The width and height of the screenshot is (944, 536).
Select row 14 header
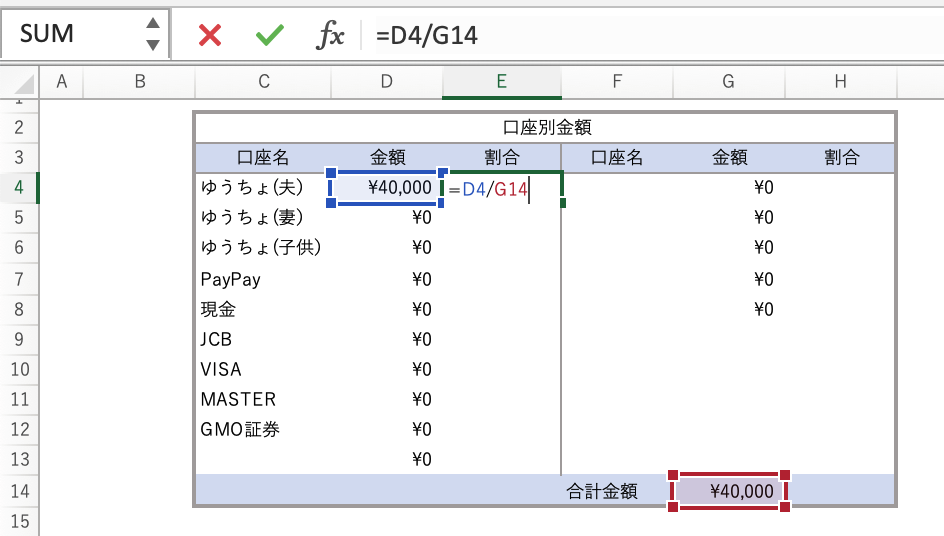coord(19,490)
